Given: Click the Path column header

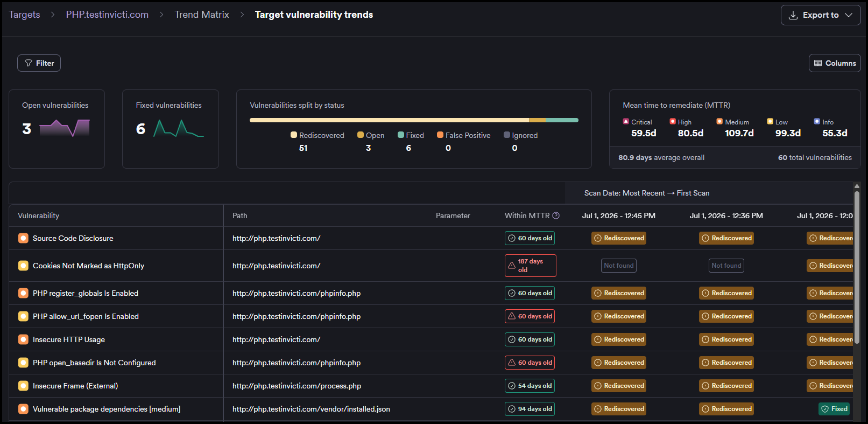Looking at the screenshot, I should 240,216.
